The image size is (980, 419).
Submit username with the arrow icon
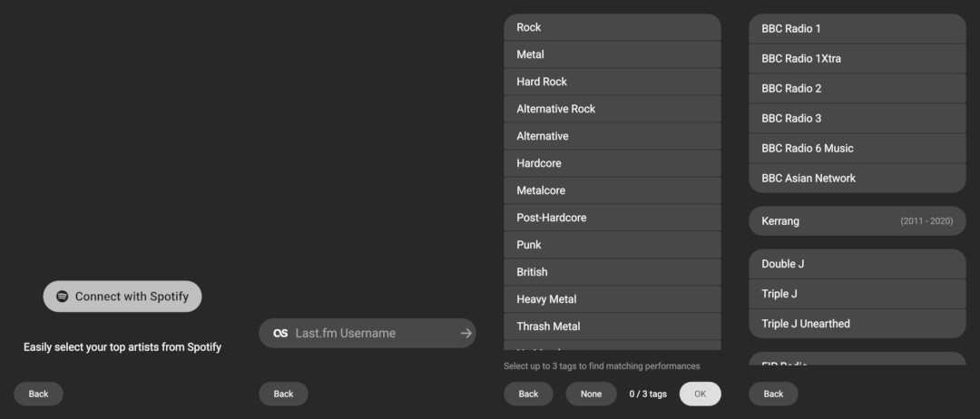465,334
